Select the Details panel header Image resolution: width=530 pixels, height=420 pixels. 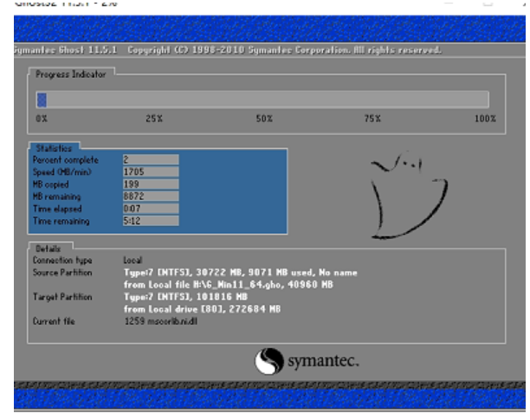click(x=48, y=248)
